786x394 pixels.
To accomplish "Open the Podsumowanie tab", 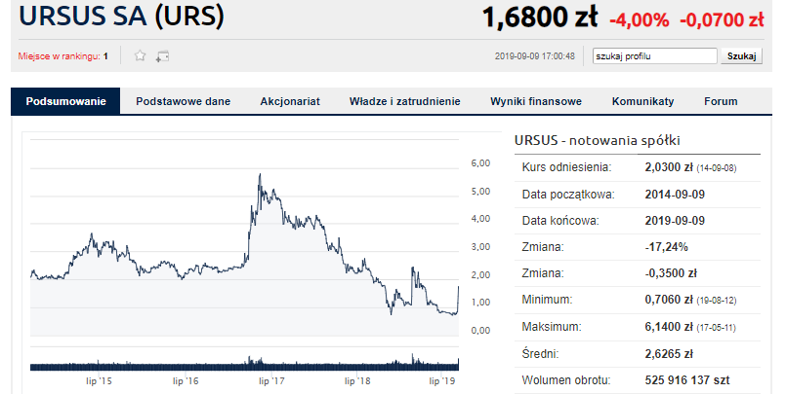I will (x=66, y=101).
